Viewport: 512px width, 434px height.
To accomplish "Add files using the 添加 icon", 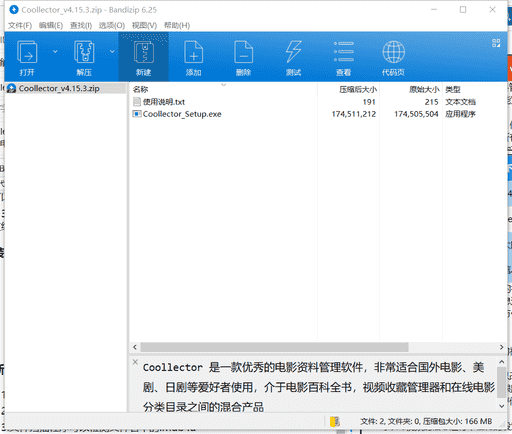I will tap(193, 57).
